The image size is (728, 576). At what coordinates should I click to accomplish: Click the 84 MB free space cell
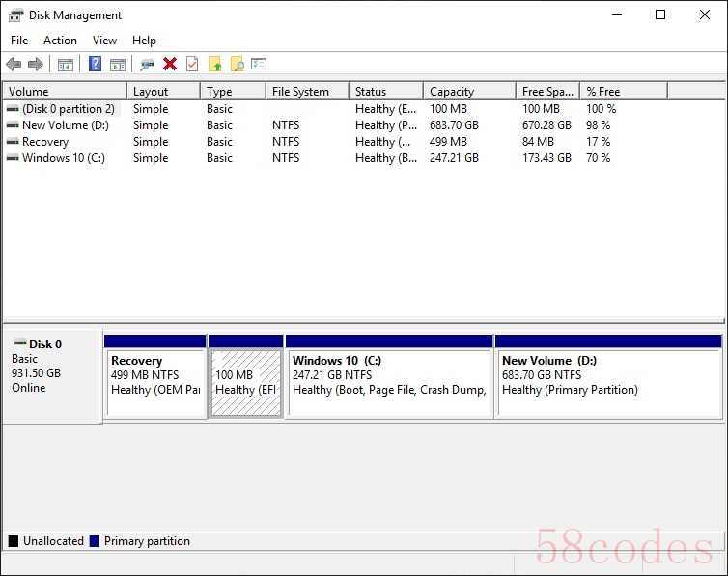point(538,142)
